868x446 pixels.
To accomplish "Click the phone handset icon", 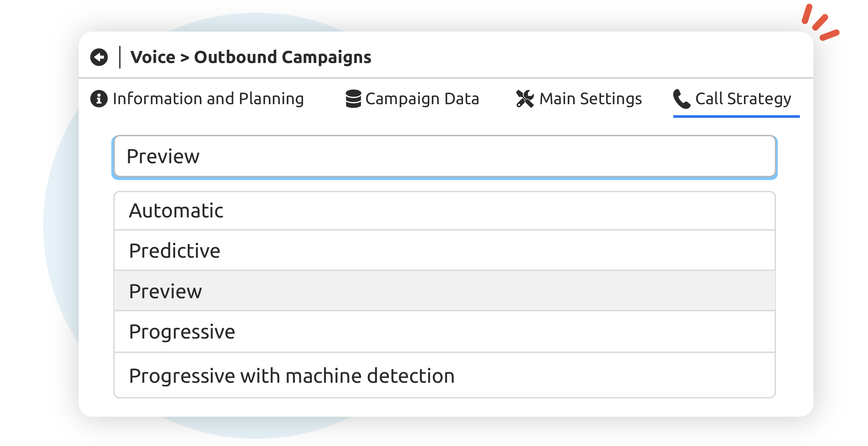I will tap(682, 99).
